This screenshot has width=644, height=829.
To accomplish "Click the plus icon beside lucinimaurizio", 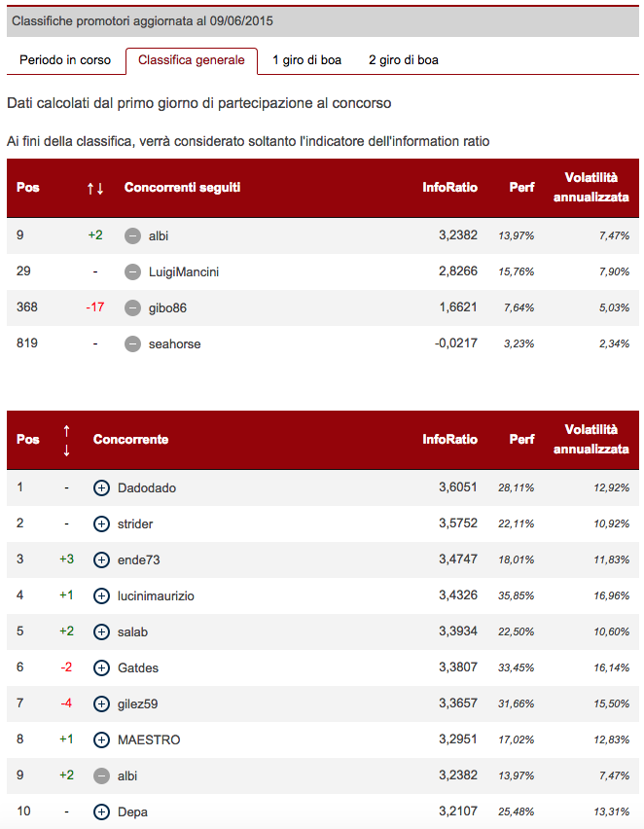I will (101, 595).
